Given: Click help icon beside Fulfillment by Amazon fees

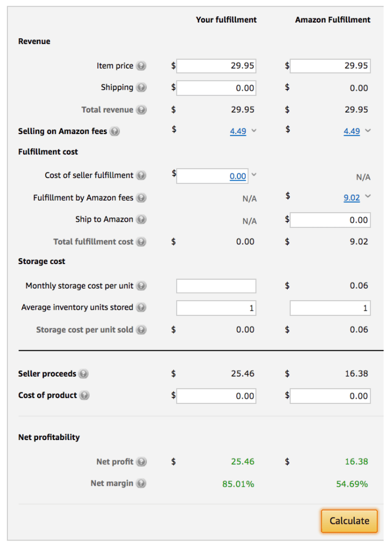Looking at the screenshot, I should click(141, 198).
